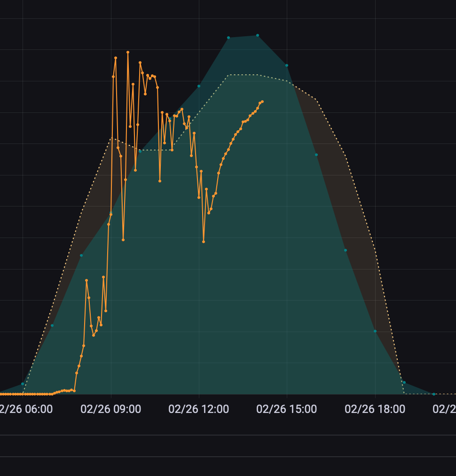Click the 02/26 18:00 time axis label
This screenshot has width=456, height=476.
[x=375, y=409]
